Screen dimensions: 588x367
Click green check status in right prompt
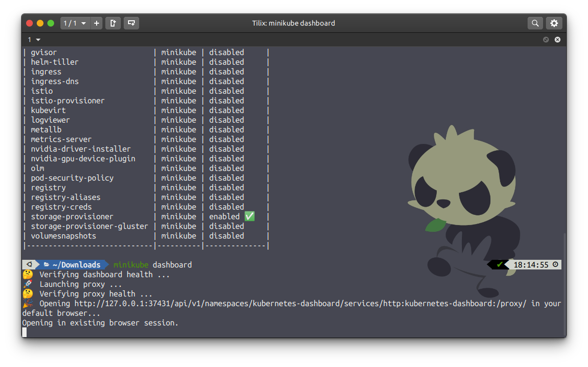coord(500,265)
